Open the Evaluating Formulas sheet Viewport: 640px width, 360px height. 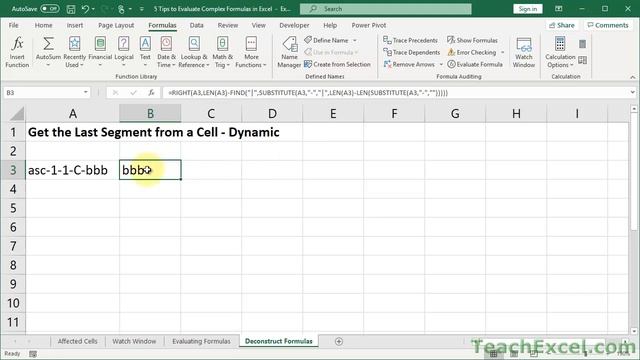click(201, 341)
